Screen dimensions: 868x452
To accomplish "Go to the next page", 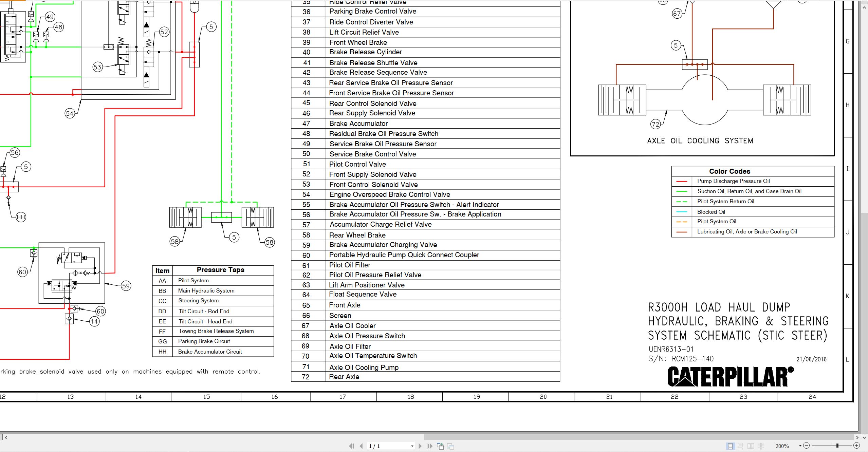I will click(x=420, y=446).
